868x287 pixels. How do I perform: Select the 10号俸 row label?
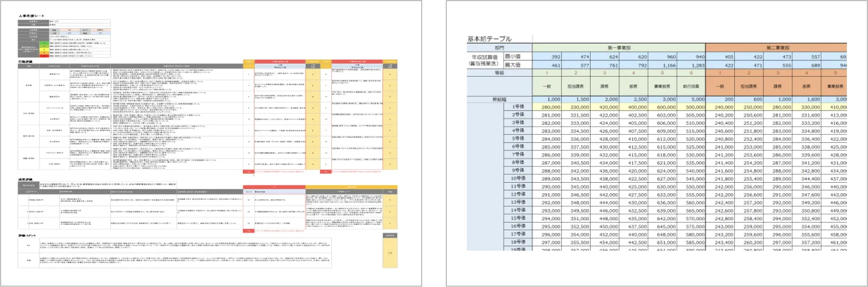[516, 178]
